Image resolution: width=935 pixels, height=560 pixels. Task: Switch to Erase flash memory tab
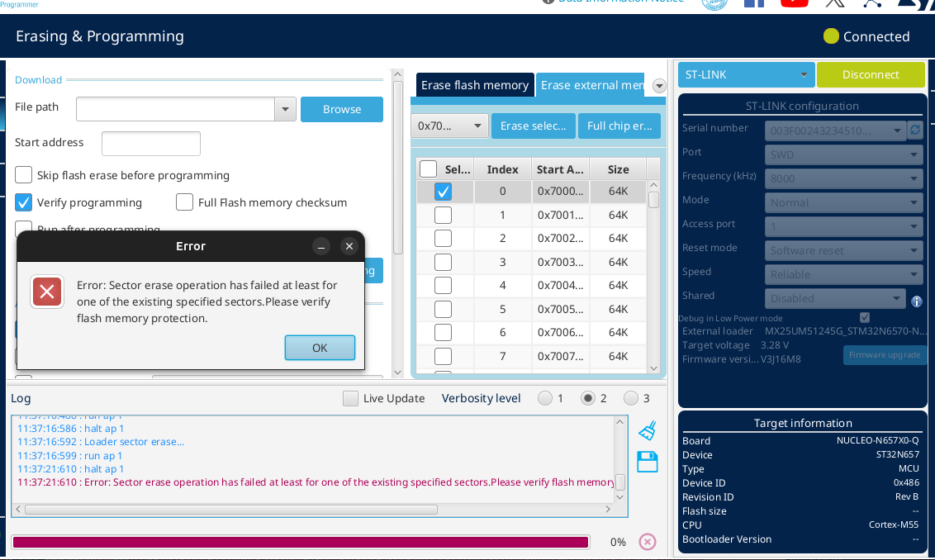(475, 85)
